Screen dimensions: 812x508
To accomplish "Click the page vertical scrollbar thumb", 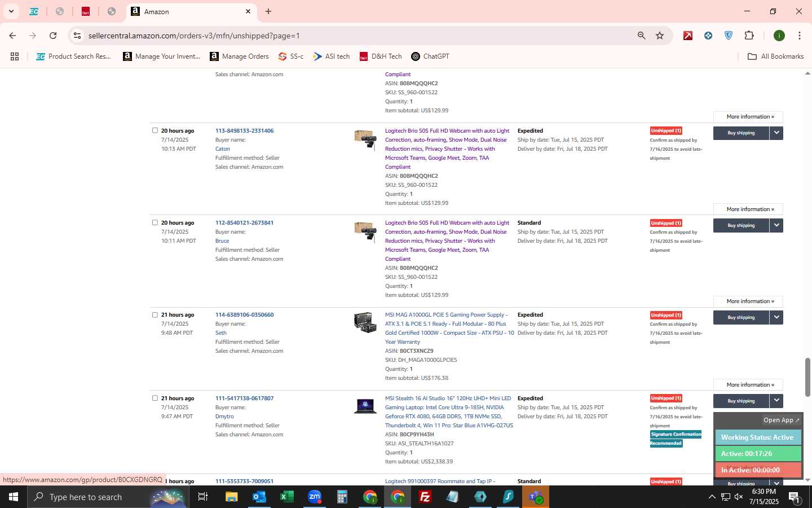I will click(807, 377).
